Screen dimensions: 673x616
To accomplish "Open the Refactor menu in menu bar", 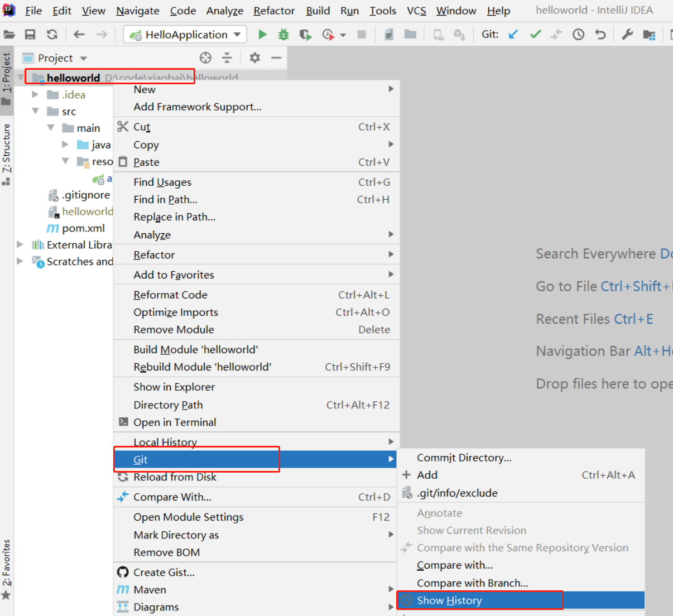I will (274, 11).
